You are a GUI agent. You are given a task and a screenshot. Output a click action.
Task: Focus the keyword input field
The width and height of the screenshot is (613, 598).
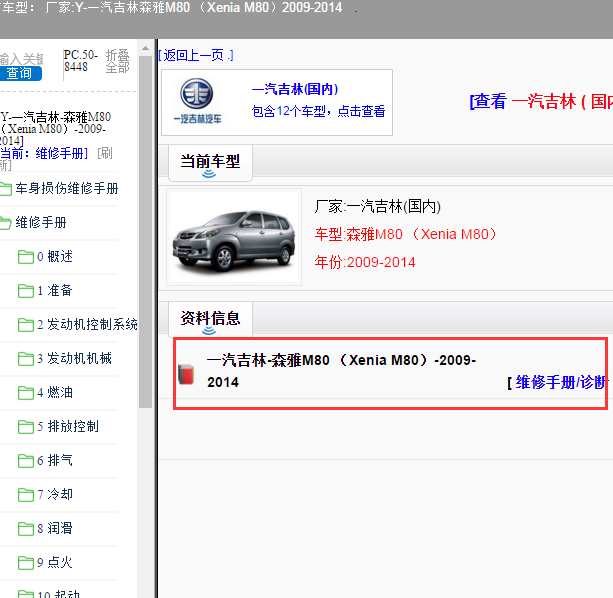pyautogui.click(x=21, y=59)
